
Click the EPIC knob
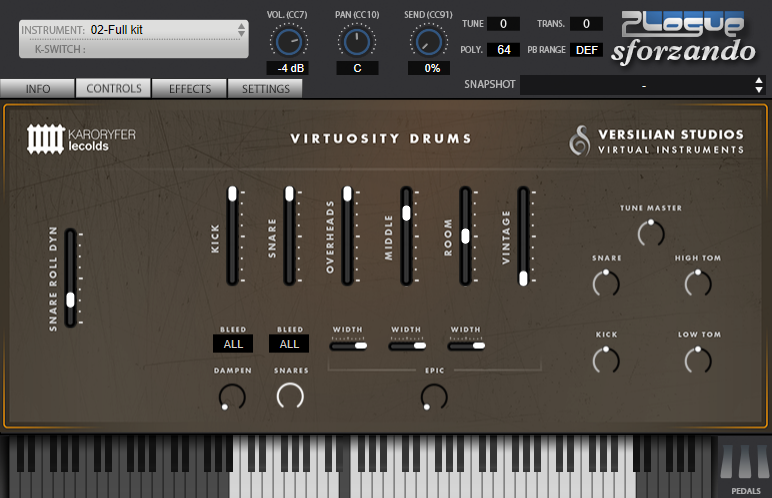(434, 397)
